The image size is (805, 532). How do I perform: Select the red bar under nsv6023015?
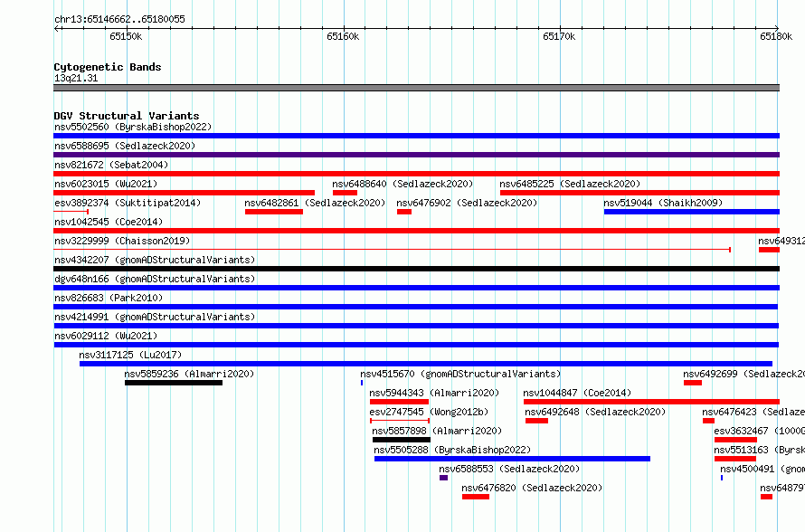click(x=185, y=193)
